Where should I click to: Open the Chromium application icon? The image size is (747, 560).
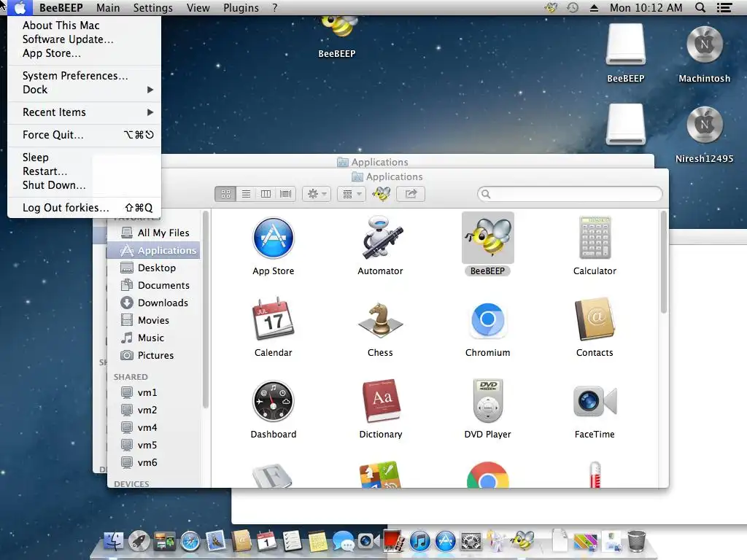pos(488,319)
